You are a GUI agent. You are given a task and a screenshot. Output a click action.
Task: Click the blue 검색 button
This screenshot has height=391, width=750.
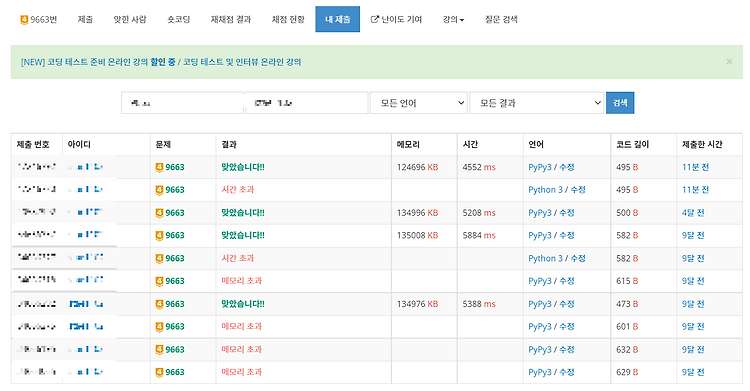[x=620, y=103]
